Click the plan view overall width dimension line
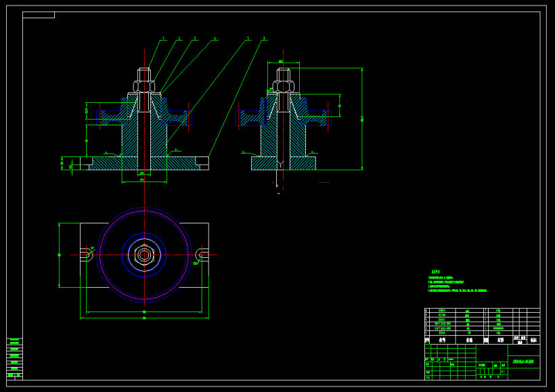Viewport: 555px width, 392px height. [x=144, y=318]
